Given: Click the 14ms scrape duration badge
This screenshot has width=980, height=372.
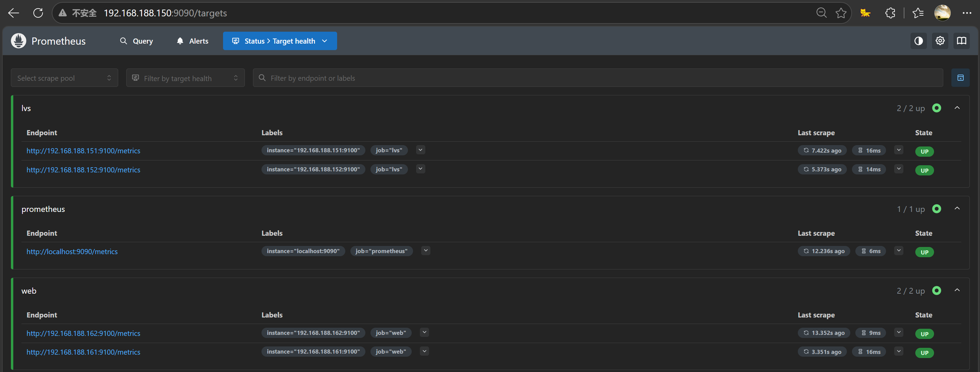Looking at the screenshot, I should click(869, 169).
